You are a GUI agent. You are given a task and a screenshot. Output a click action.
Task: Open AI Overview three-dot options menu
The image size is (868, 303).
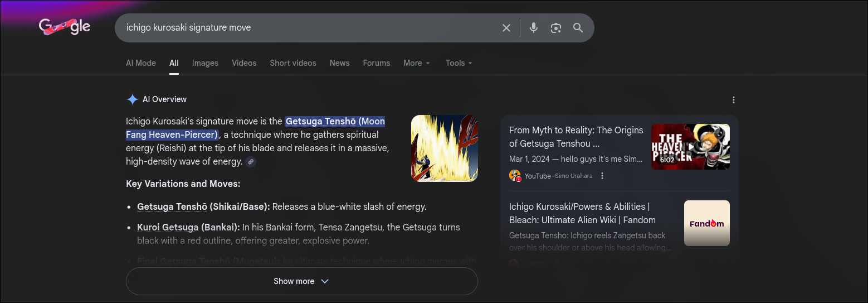733,100
